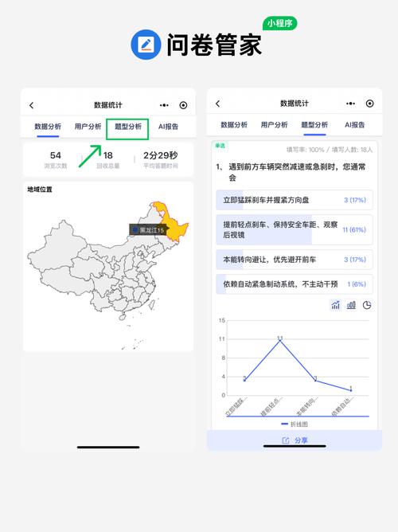Click 填写率 100% / 填写人数 18人 text
The image size is (398, 532).
pos(330,150)
